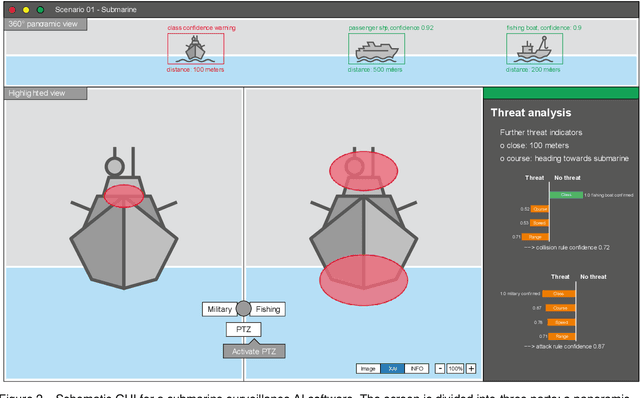Click the red highlight on left ship's bridge
Image resolution: width=640 pixels, height=398 pixels.
(x=124, y=196)
